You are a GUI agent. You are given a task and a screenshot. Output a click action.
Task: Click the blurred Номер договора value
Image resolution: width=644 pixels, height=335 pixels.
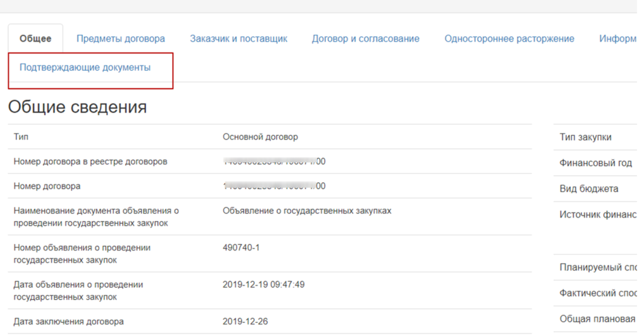274,186
